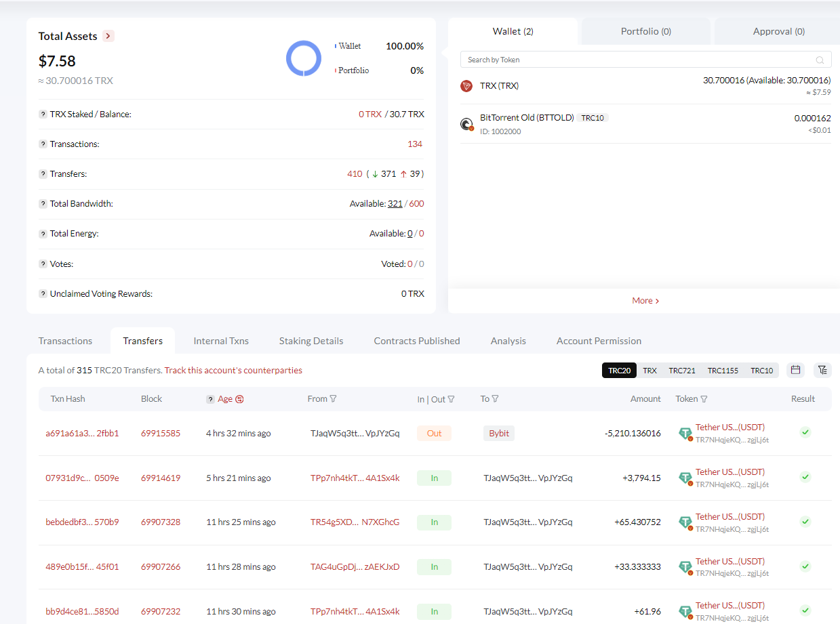
Task: Switch transfers to TRC10 type
Action: pyautogui.click(x=761, y=371)
